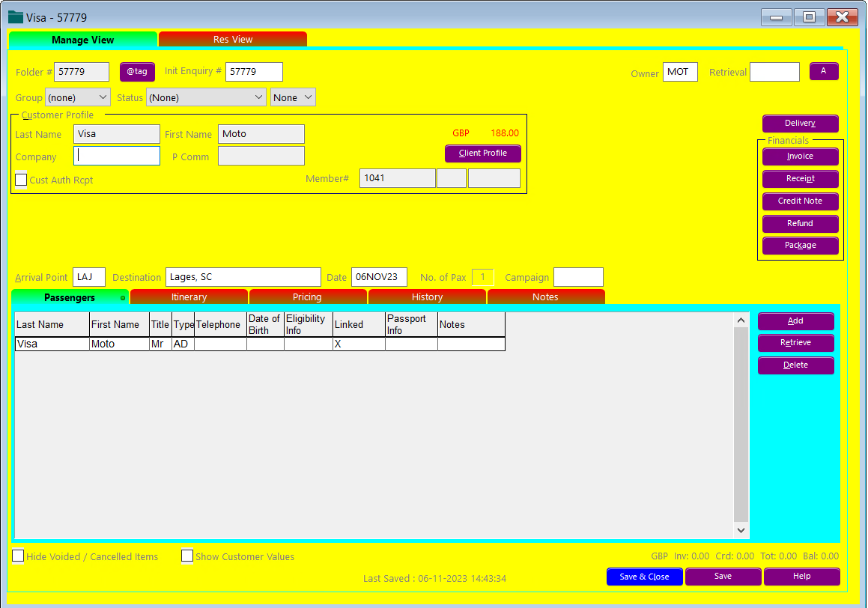Click the Company input field
Viewport: 868px width, 608px height.
[x=117, y=156]
